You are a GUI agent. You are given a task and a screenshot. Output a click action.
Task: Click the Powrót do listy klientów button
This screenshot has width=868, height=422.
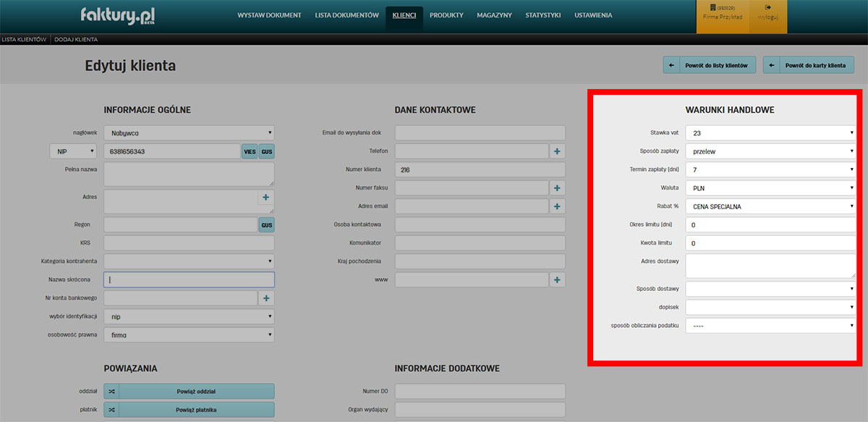tap(710, 65)
